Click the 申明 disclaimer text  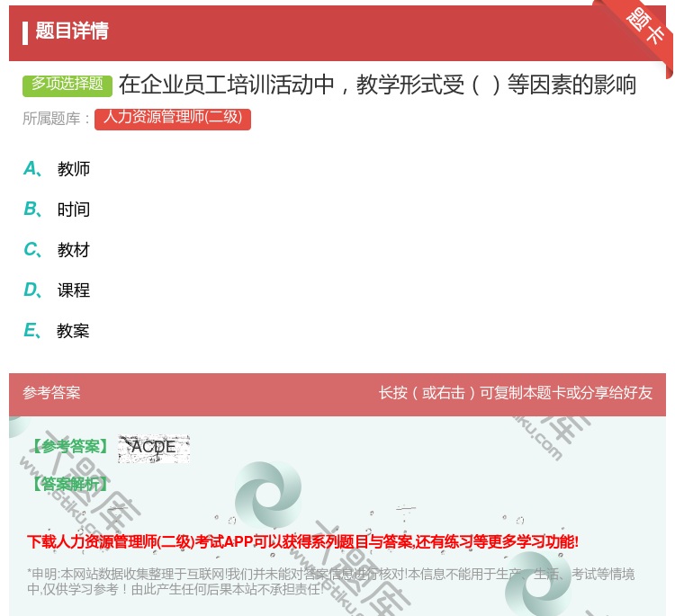tap(330, 582)
